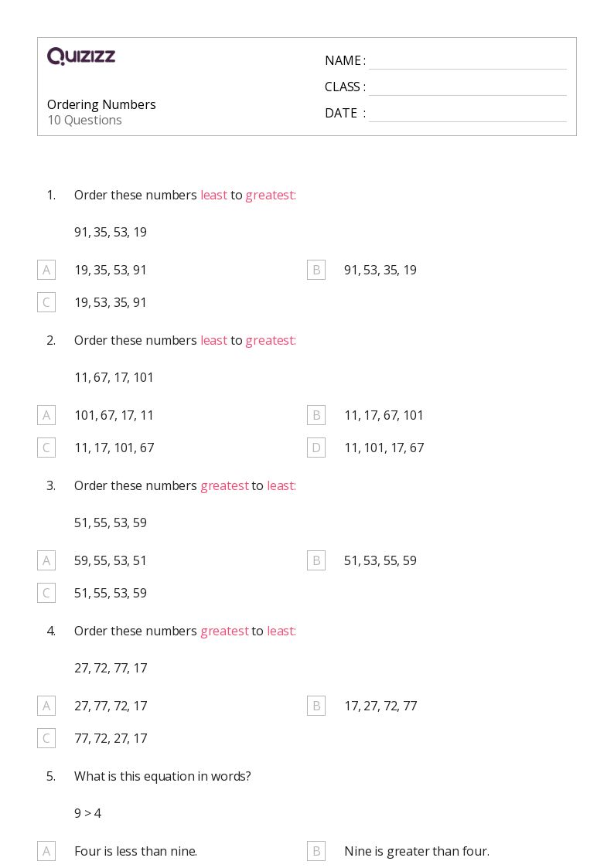Mark box D beside 11, 101, 17, 67
The width and height of the screenshot is (614, 868).
pos(316,448)
